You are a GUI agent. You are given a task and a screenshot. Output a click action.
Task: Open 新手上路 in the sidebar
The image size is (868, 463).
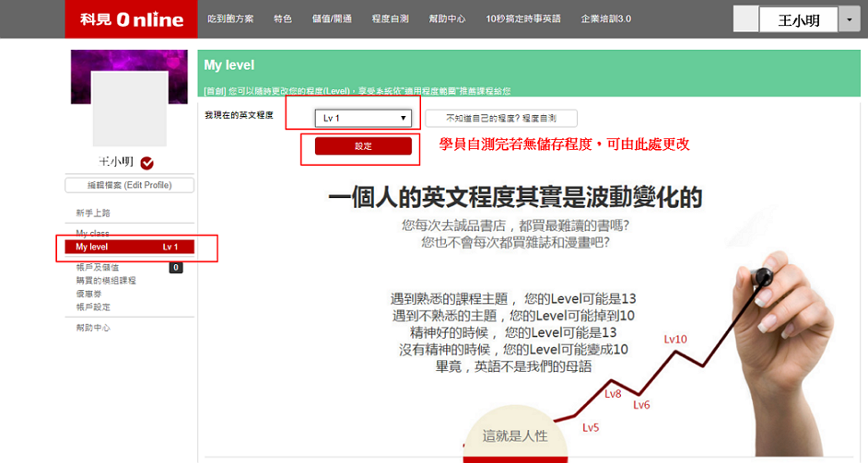coord(93,213)
